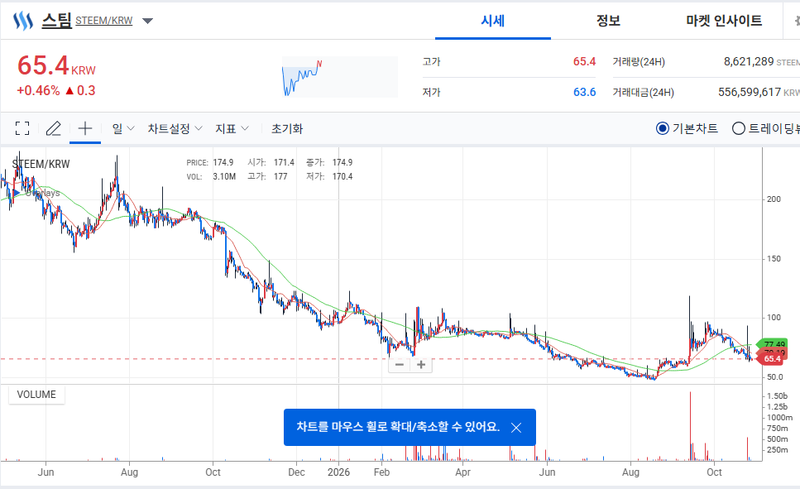Click the STEEM/KRW ticker link
This screenshot has width=800, height=489.
point(104,21)
